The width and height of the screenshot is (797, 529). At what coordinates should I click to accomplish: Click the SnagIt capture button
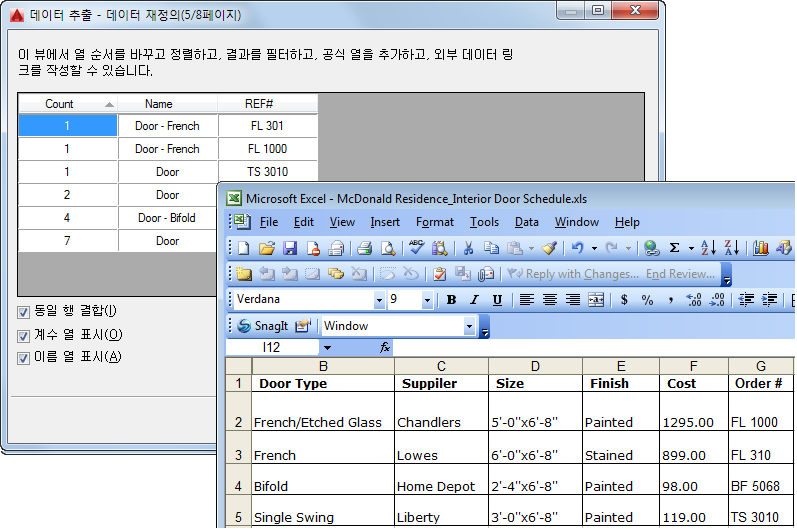[263, 326]
